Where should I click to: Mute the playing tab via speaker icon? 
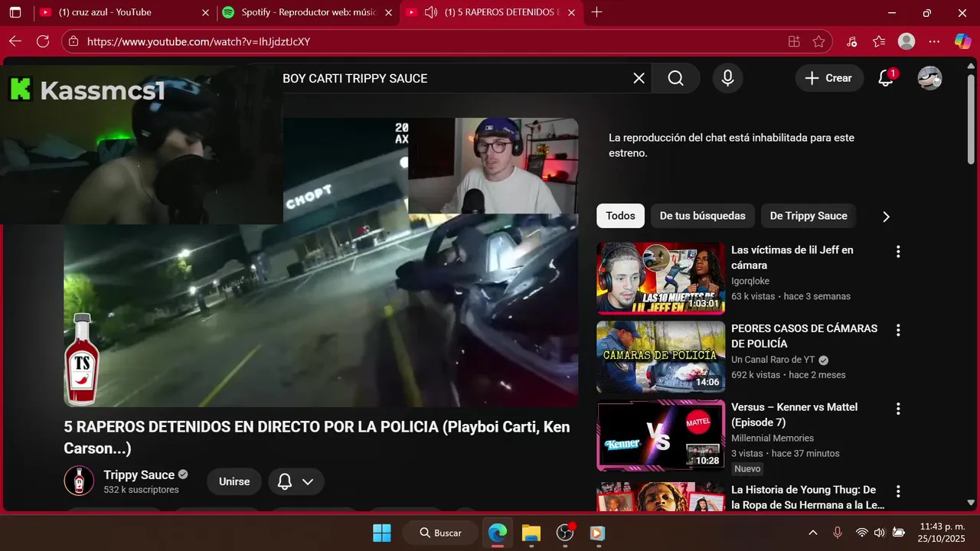coord(431,12)
